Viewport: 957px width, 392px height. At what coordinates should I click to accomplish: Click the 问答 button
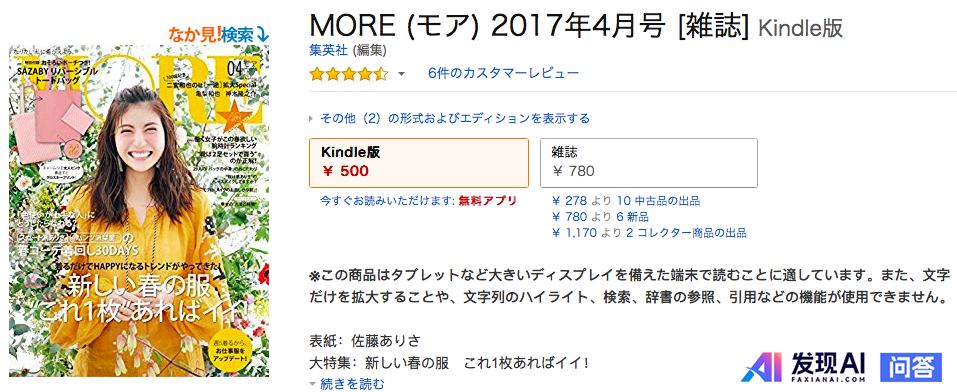911,368
